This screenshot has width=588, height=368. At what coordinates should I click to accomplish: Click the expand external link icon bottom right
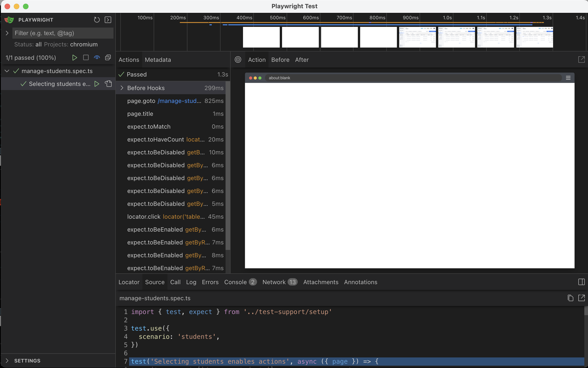[581, 298]
